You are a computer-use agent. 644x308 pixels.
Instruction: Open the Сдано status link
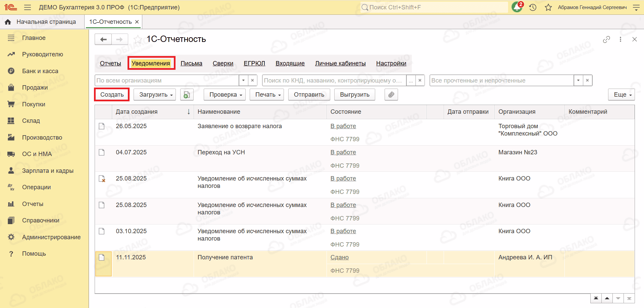pos(340,257)
